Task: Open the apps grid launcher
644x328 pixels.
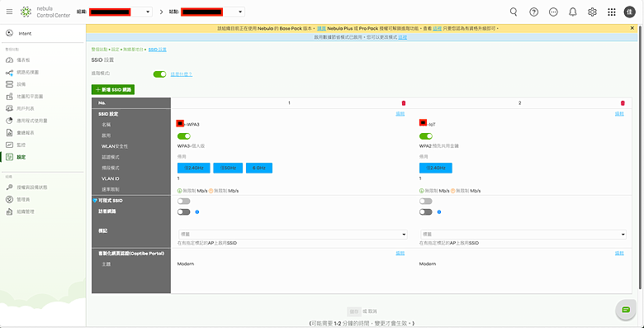Action: pyautogui.click(x=612, y=12)
